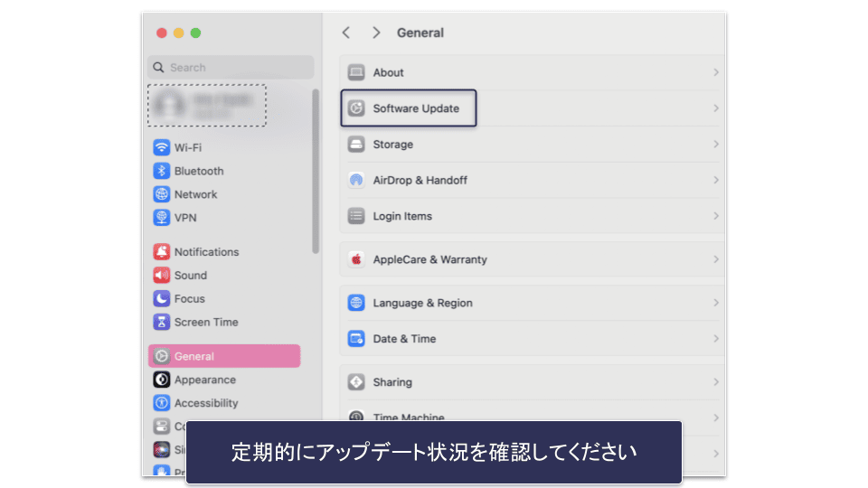Select VPN in the sidebar
This screenshot has width=868, height=488.
coord(224,218)
